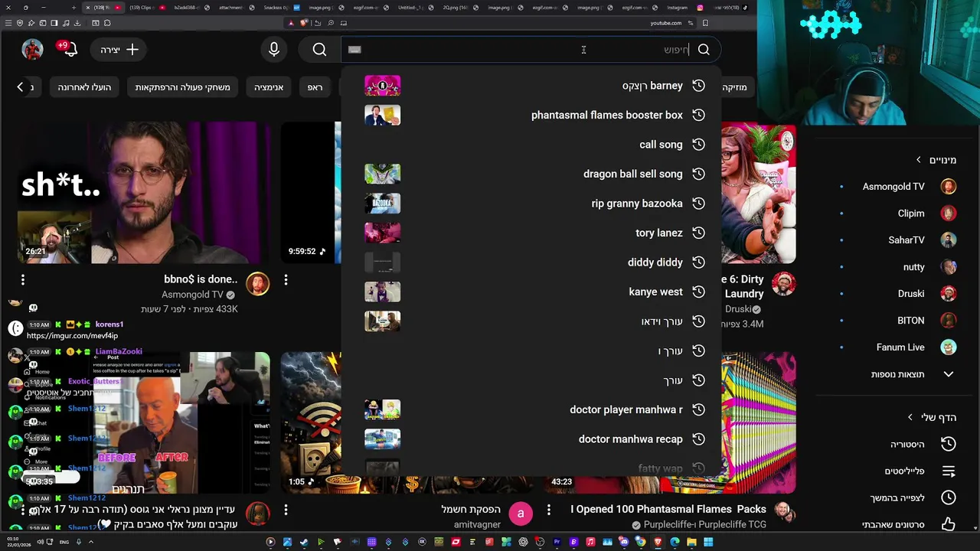Click thumbnail next to 'barney רןצקס' suggestion

(x=382, y=86)
